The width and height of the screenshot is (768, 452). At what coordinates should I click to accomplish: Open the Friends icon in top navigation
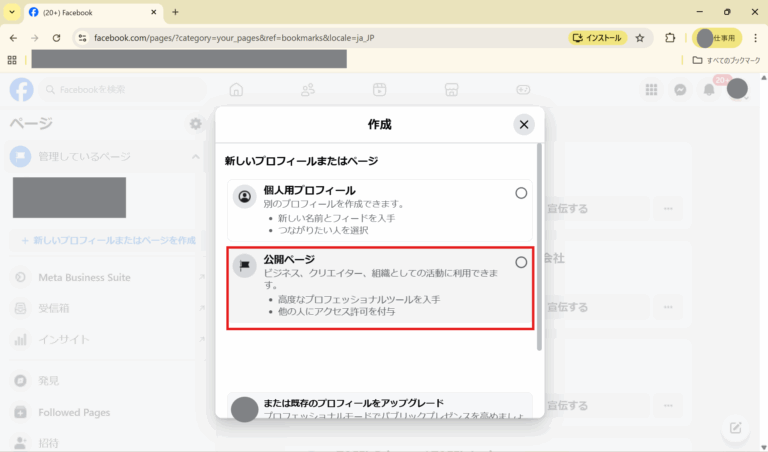[308, 90]
